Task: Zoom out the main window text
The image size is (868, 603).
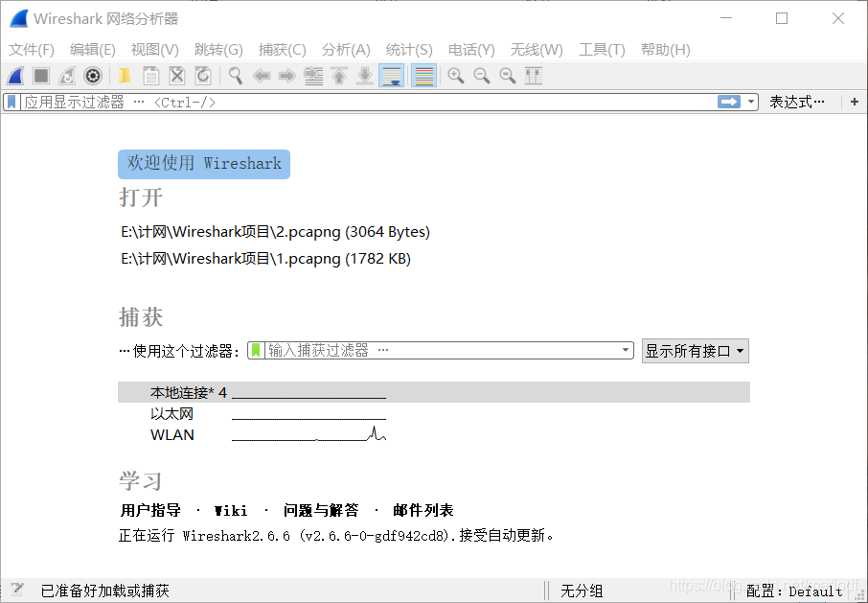Action: [482, 76]
